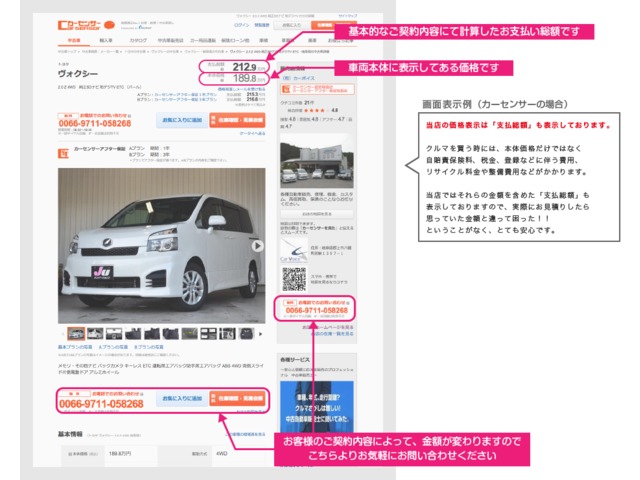Viewport: 640px width, 480px height.
Task: Select the second gallery thumbnail of the van
Action: point(95,334)
